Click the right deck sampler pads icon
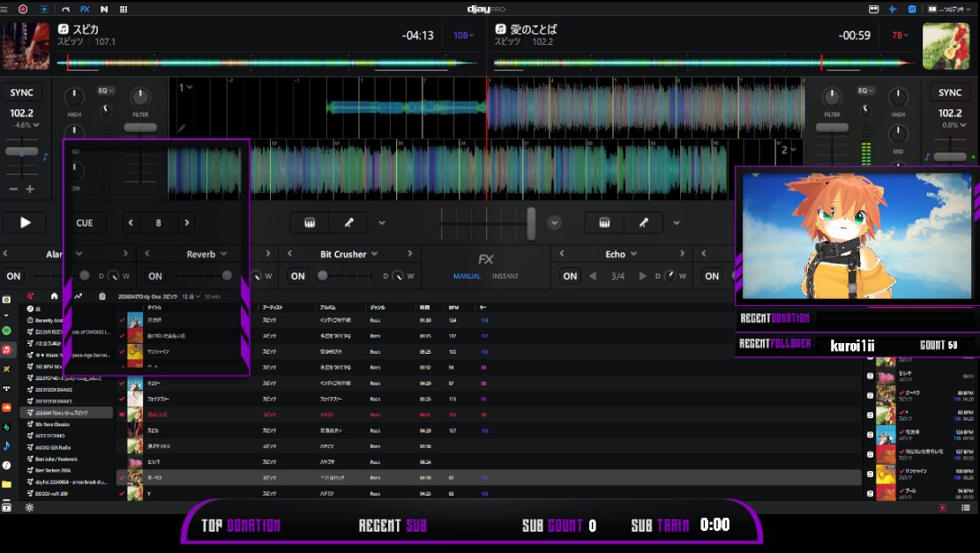Viewport: 980px width, 553px height. pyautogui.click(x=604, y=222)
